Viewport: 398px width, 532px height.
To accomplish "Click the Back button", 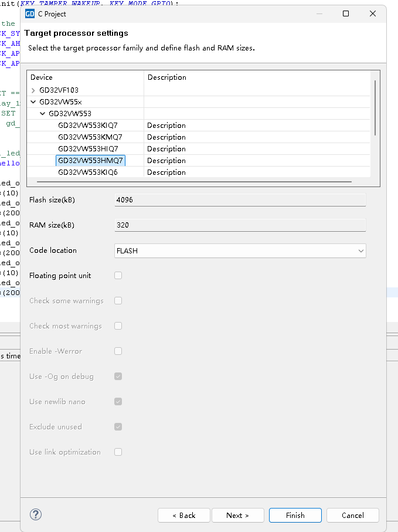I will point(183,515).
